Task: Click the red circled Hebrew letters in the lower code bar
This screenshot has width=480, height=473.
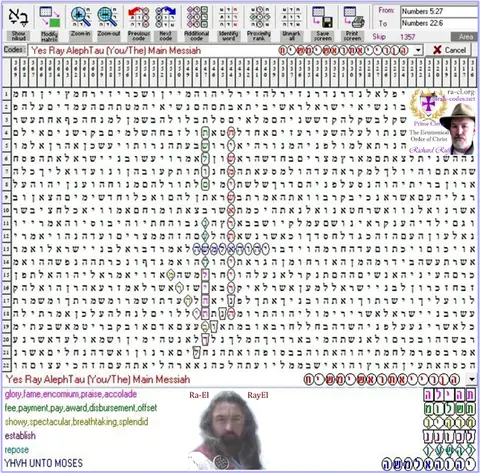Action: click(x=382, y=379)
